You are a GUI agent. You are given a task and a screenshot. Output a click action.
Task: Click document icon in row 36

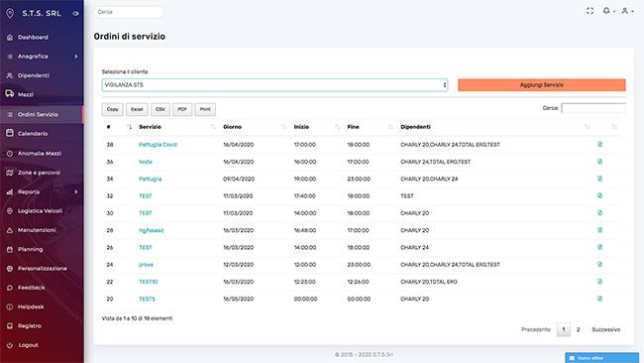[x=599, y=162]
